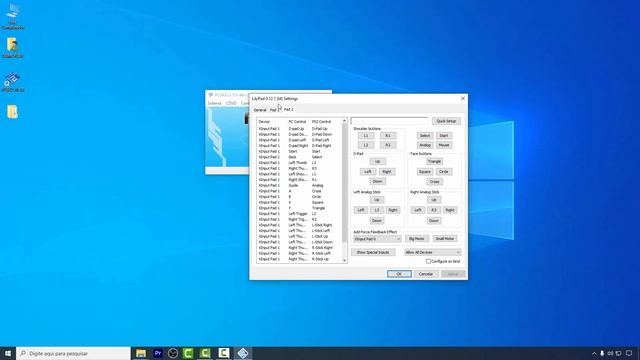Click the Start button binding
640x360 pixels.
(x=444, y=136)
